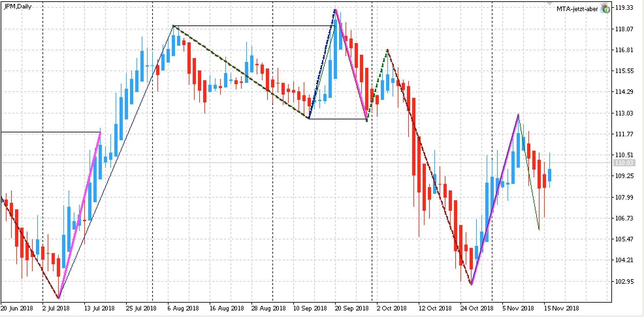The width and height of the screenshot is (644, 317).
Task: Click the 20 Jun 2018 date label
Action: pos(17,308)
